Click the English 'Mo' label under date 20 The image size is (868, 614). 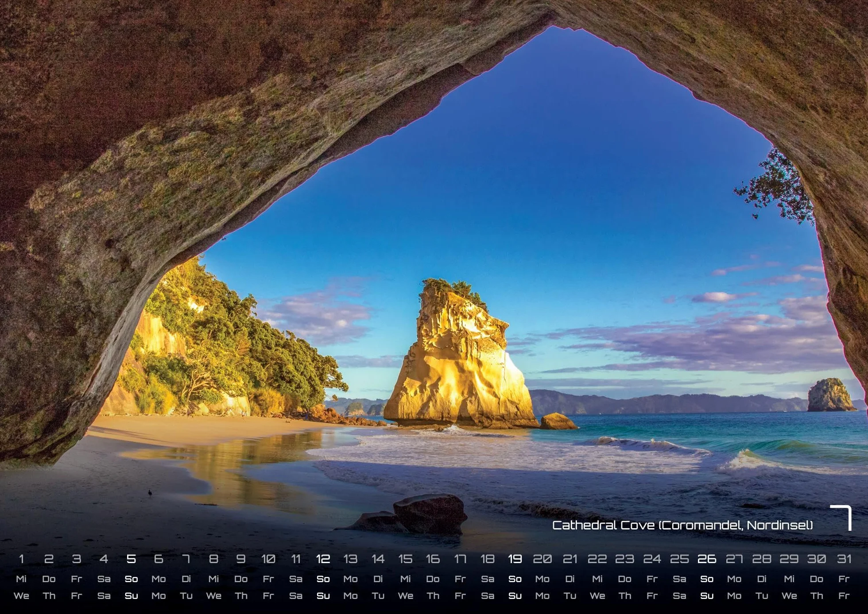click(x=542, y=596)
